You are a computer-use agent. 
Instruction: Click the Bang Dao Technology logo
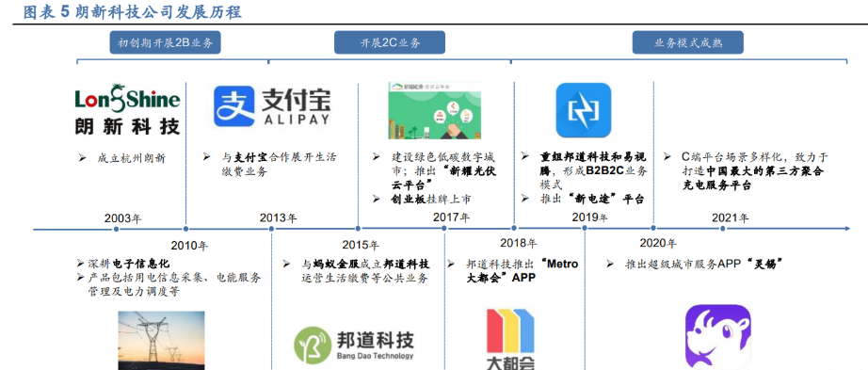pos(354,345)
